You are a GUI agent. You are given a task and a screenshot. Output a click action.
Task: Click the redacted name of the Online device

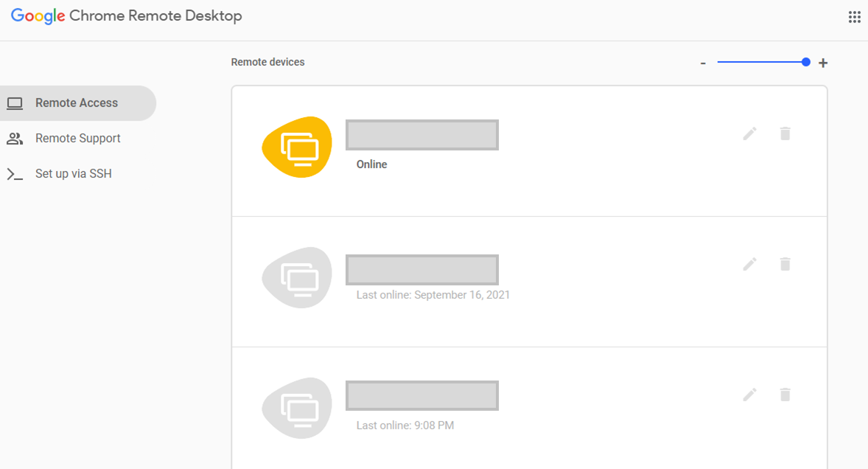(x=421, y=134)
